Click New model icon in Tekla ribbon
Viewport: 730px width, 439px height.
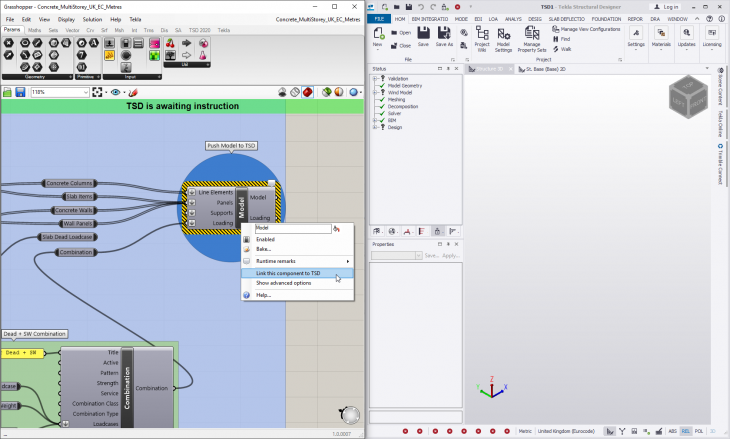pyautogui.click(x=378, y=37)
